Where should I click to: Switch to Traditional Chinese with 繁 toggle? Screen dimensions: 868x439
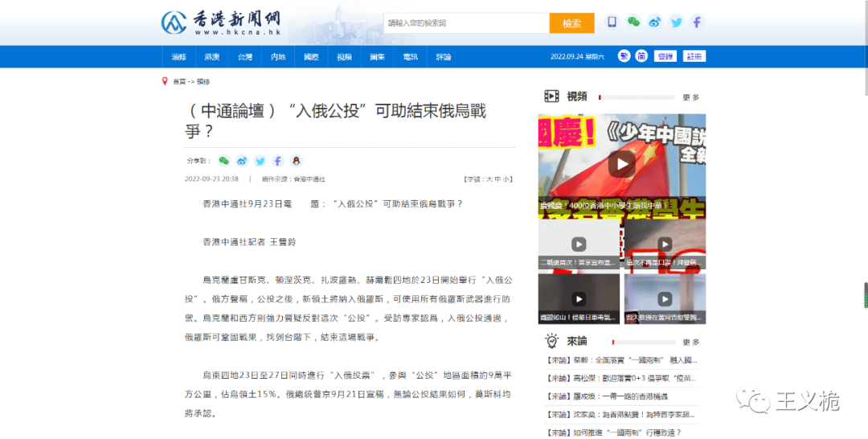(x=624, y=56)
